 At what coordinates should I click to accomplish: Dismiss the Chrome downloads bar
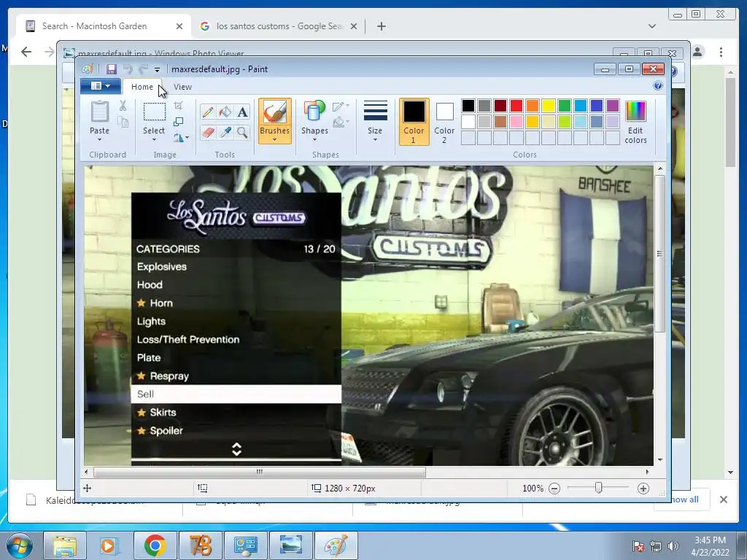click(x=723, y=499)
